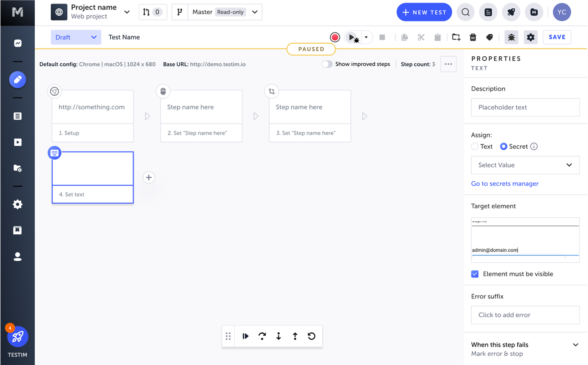The height and width of the screenshot is (365, 588).
Task: Click the trash delete icon
Action: (x=473, y=37)
